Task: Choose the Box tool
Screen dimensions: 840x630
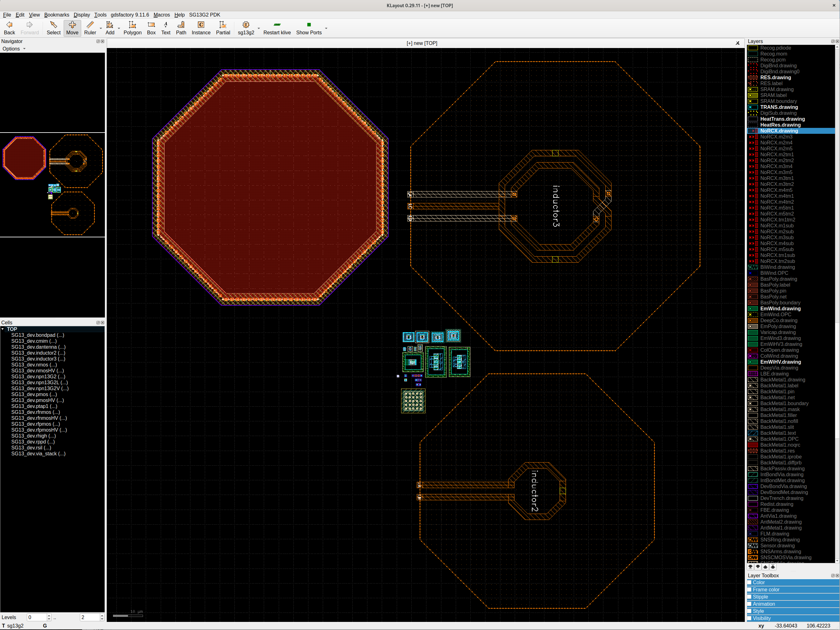Action: coord(151,28)
